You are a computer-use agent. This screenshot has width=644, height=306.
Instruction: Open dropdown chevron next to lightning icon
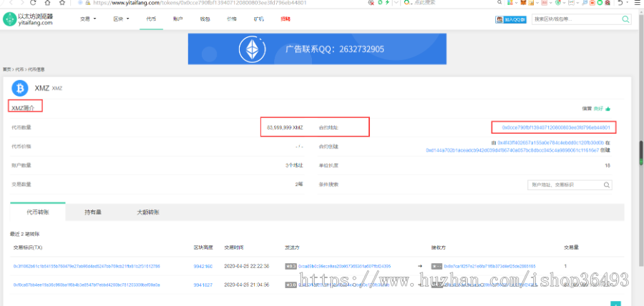tap(396, 2)
